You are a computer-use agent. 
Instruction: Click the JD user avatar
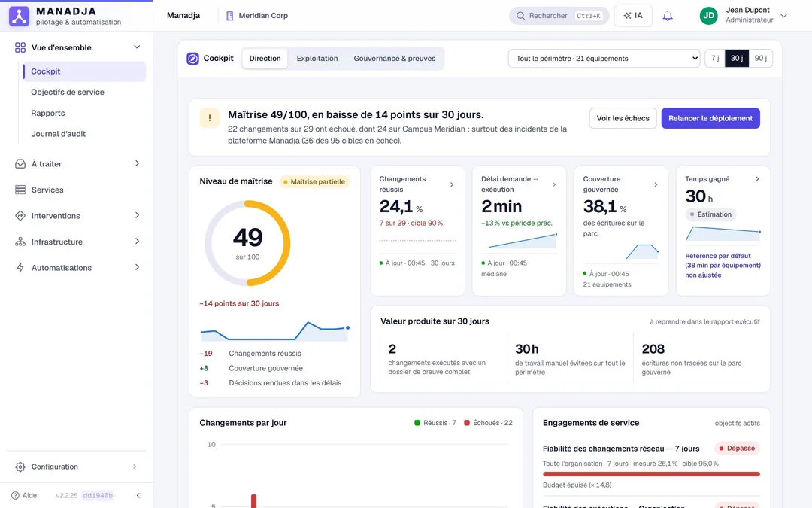tap(708, 16)
